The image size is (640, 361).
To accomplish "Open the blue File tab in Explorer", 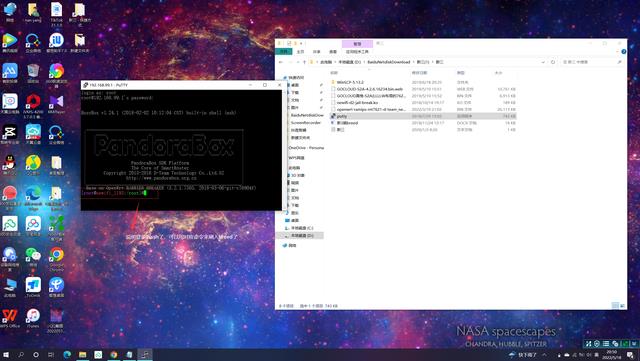I will (284, 51).
